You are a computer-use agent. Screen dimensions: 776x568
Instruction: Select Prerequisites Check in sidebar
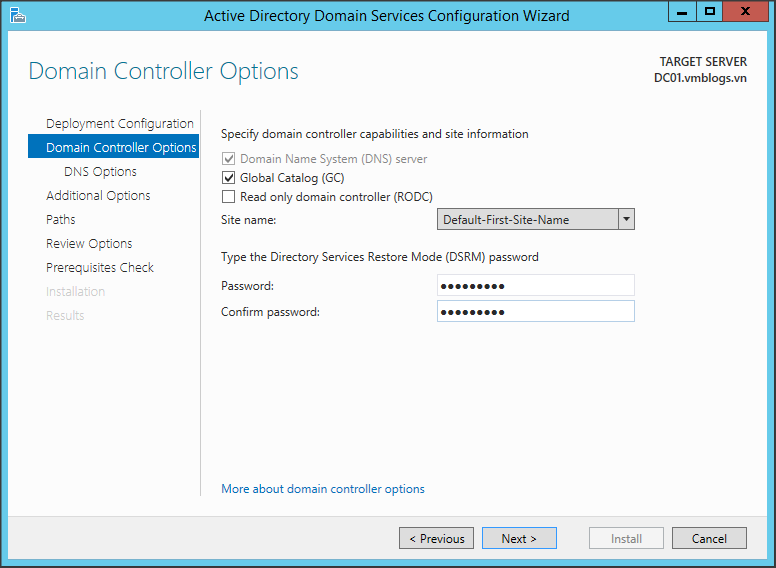coord(99,268)
